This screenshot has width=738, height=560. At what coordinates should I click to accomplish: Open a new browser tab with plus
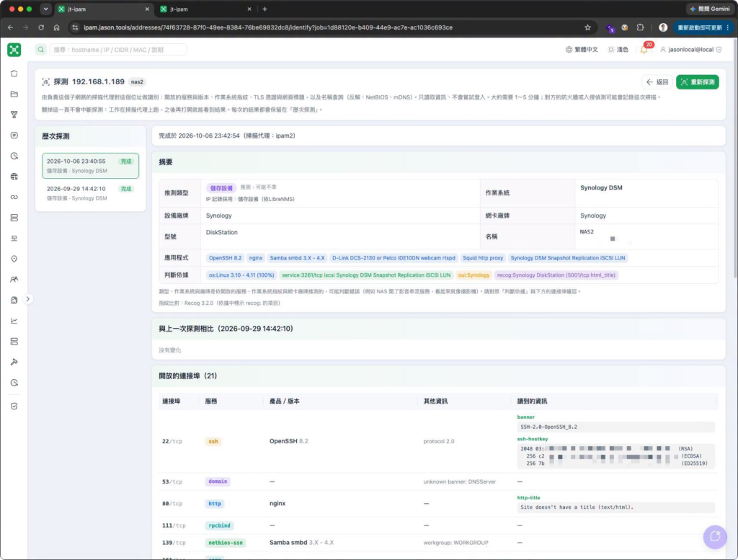coord(265,9)
